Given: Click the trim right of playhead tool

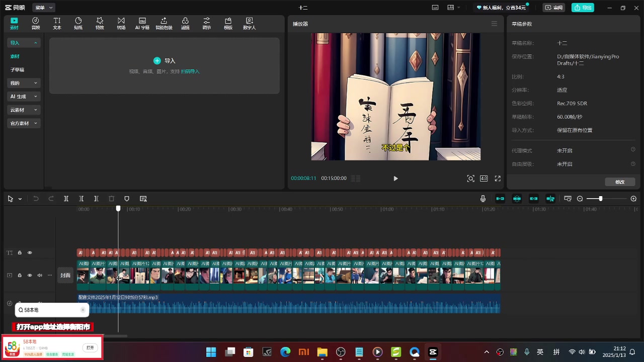Looking at the screenshot, I should (96, 199).
